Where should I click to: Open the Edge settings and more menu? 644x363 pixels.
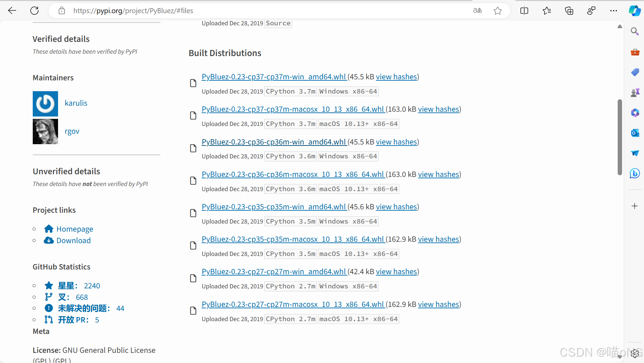point(614,10)
